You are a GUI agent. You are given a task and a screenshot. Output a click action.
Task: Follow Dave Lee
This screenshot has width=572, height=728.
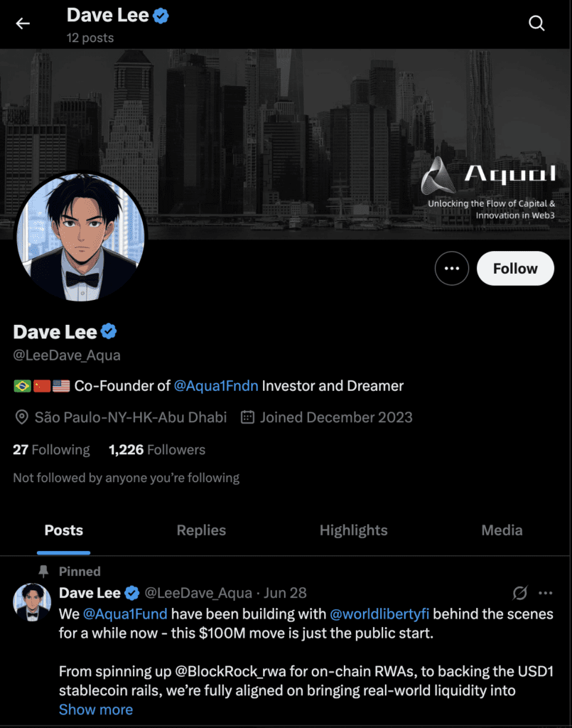(515, 268)
